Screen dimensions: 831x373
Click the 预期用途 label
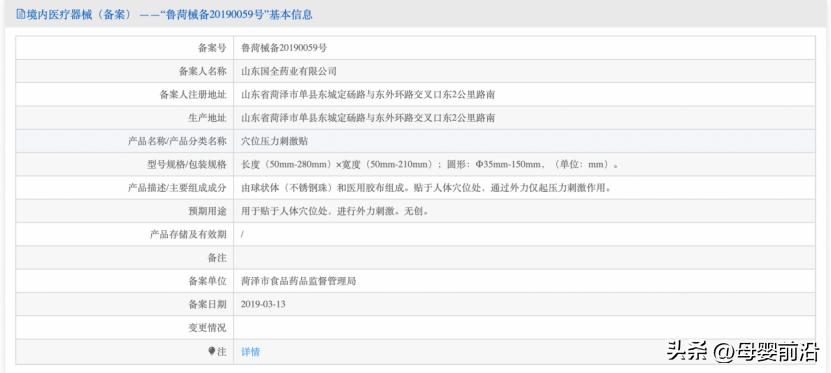pyautogui.click(x=207, y=211)
